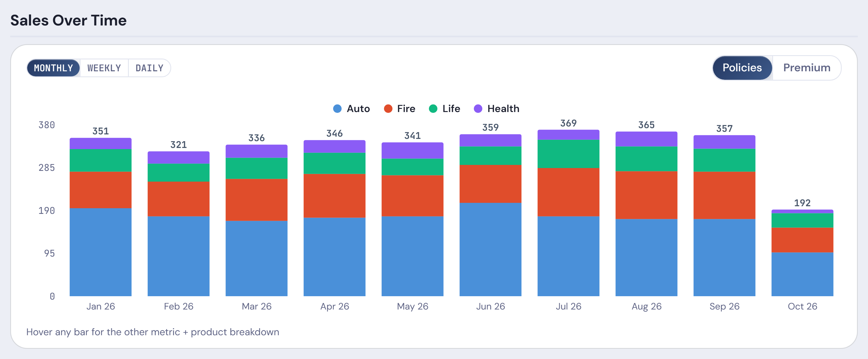Click the 369 total label above Jul 26

pos(568,123)
